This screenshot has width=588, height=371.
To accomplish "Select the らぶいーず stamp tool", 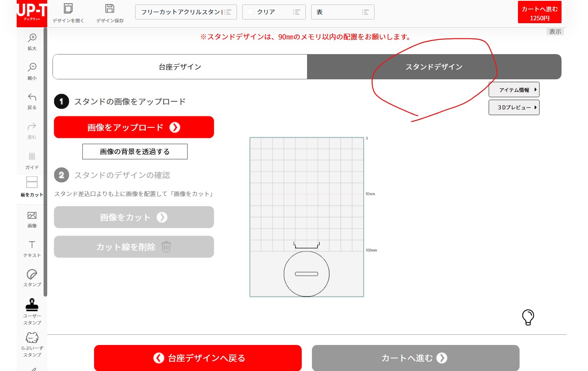I will (32, 344).
